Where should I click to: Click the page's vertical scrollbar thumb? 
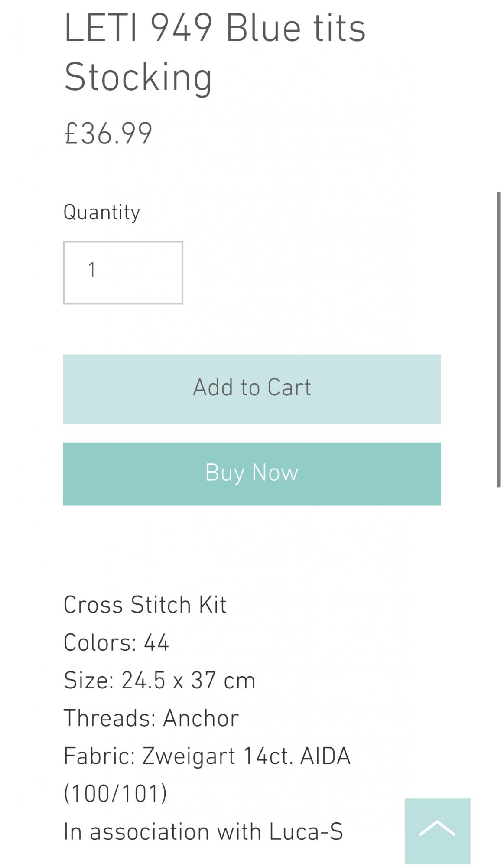coord(498,339)
